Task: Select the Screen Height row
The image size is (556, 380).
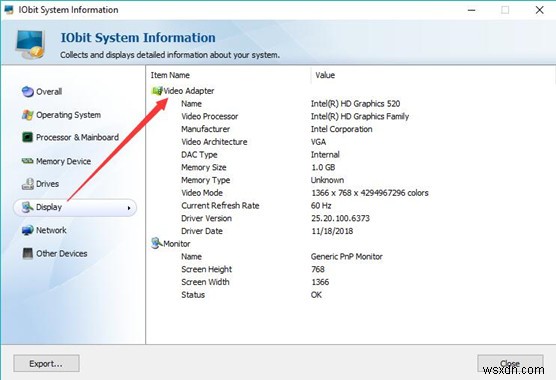Action: tap(206, 269)
